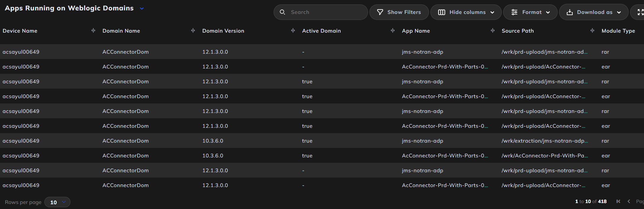Open the Hide columns dropdown
Screen dimensions: 644x209
[x=466, y=12]
